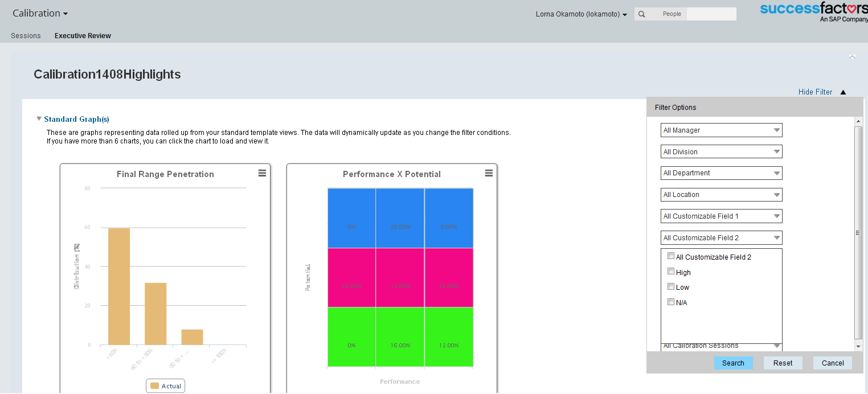Click the 31% middle bar in Final Range chart
868x394 pixels.
click(x=155, y=314)
